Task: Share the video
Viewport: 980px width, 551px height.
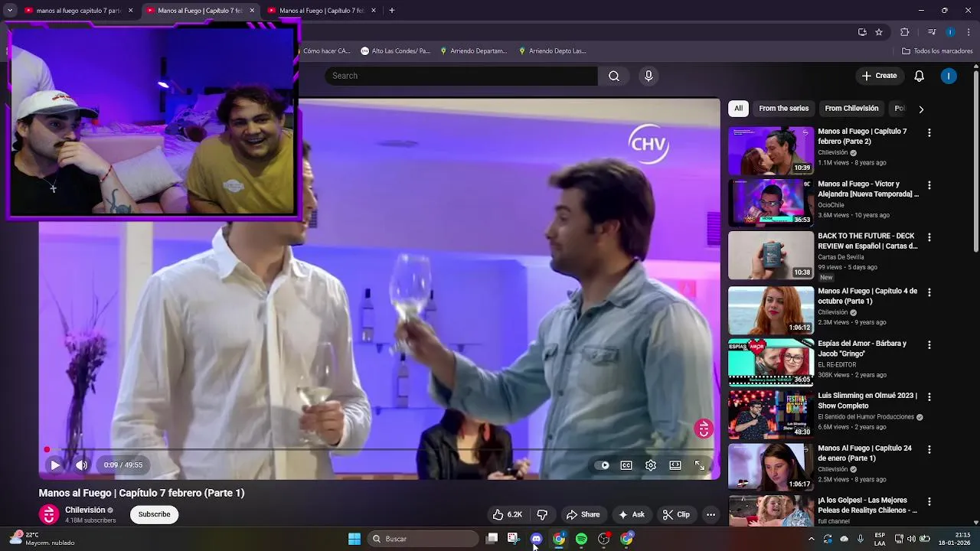Action: pyautogui.click(x=583, y=514)
